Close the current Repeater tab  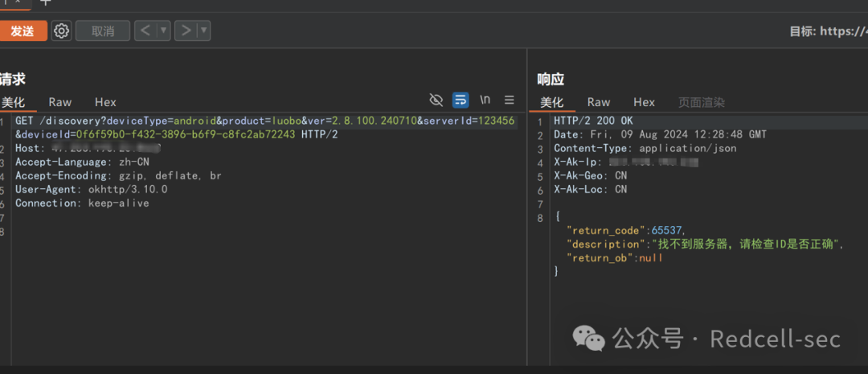[18, 2]
